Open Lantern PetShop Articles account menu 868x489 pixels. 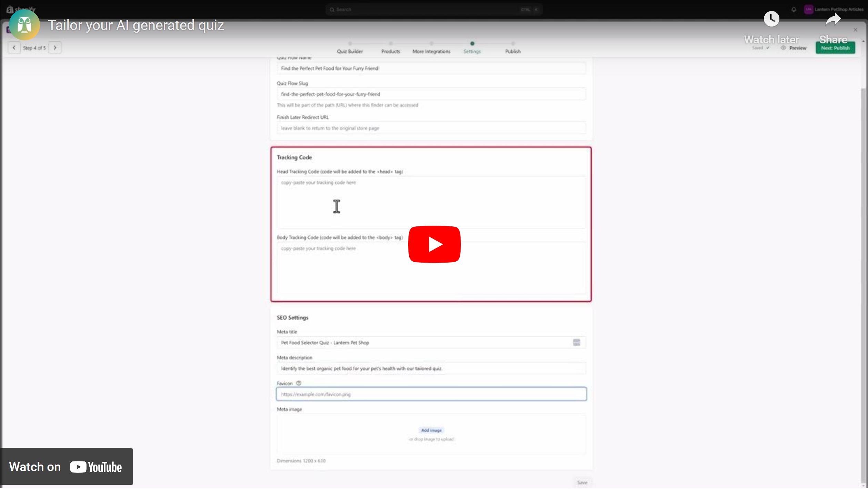pos(834,9)
